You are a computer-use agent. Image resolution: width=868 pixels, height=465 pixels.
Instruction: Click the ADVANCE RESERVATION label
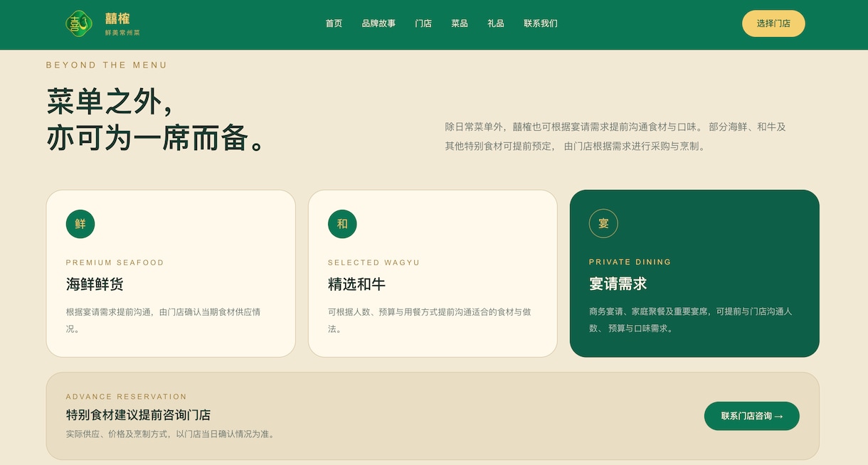(127, 397)
